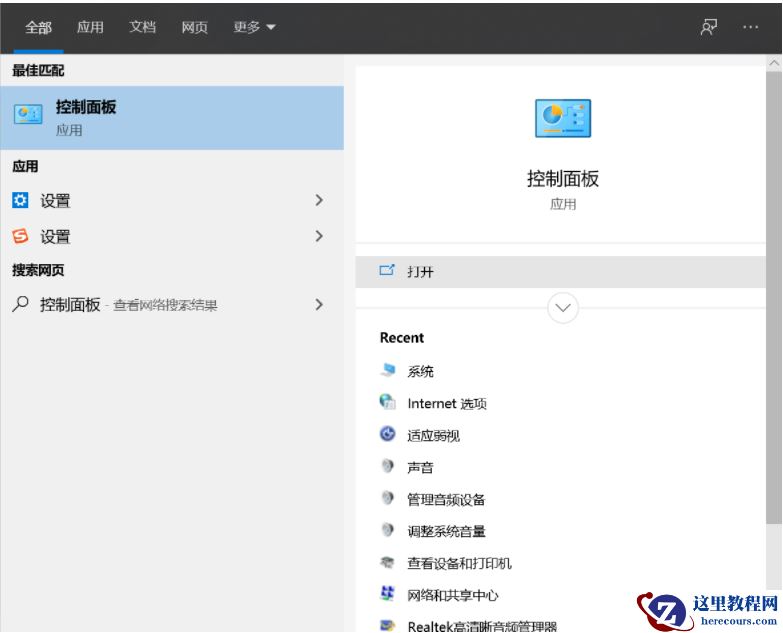Click the 适应弱视 ease of access icon

pyautogui.click(x=388, y=434)
